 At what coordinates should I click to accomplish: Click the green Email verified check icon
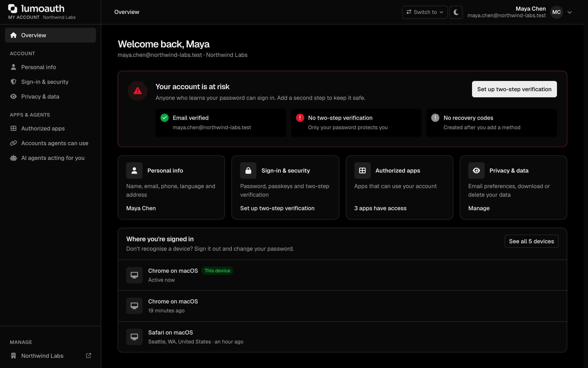(x=165, y=118)
